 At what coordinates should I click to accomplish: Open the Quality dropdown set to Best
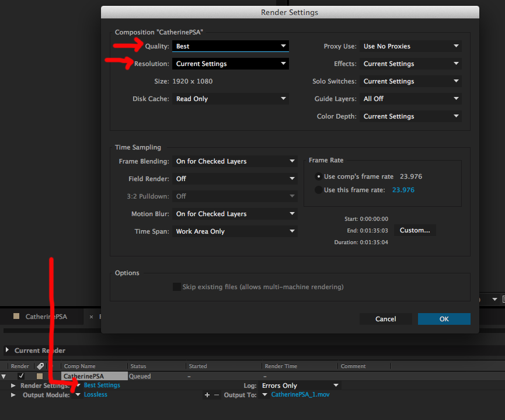point(230,46)
